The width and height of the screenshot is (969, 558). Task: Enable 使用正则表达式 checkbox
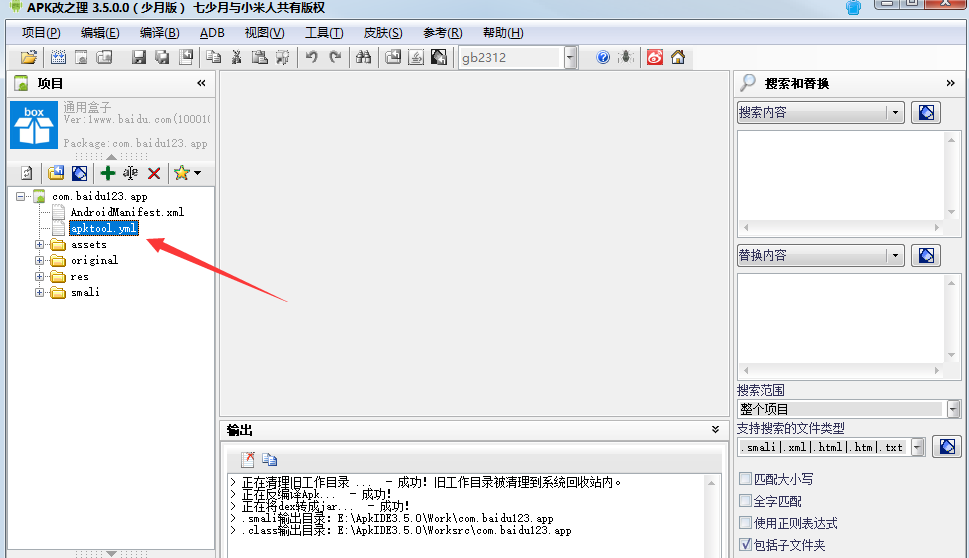tap(746, 523)
